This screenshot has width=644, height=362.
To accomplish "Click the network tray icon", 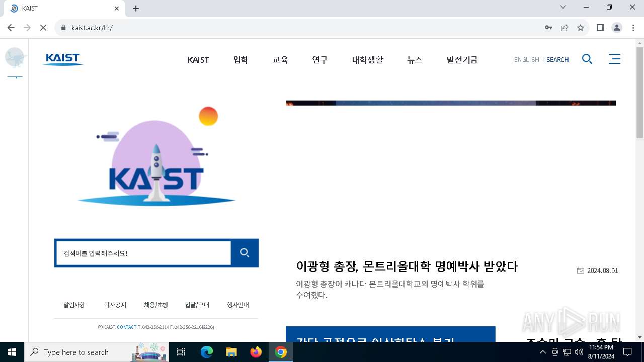I will (567, 352).
